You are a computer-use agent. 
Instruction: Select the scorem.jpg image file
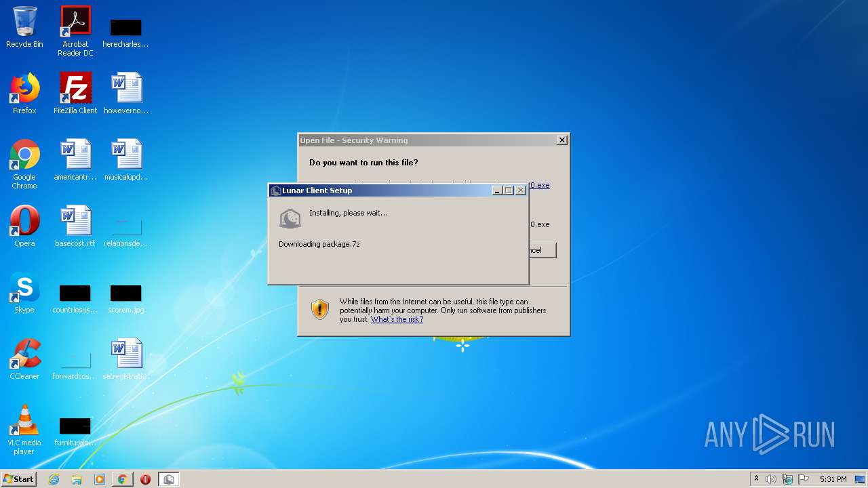click(126, 298)
